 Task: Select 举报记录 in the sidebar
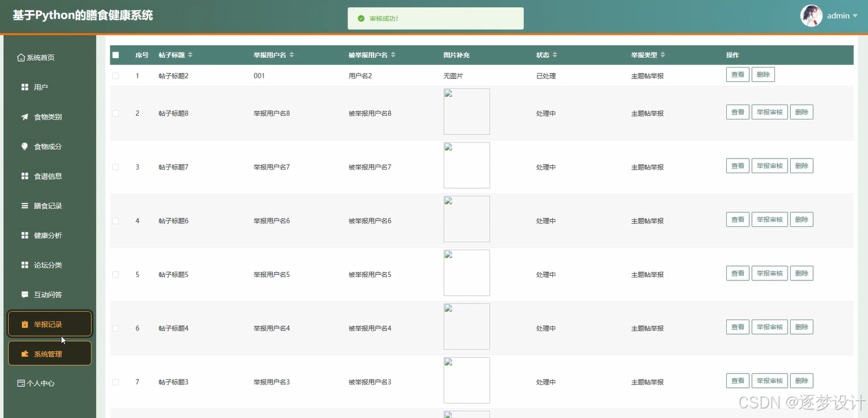pos(49,324)
